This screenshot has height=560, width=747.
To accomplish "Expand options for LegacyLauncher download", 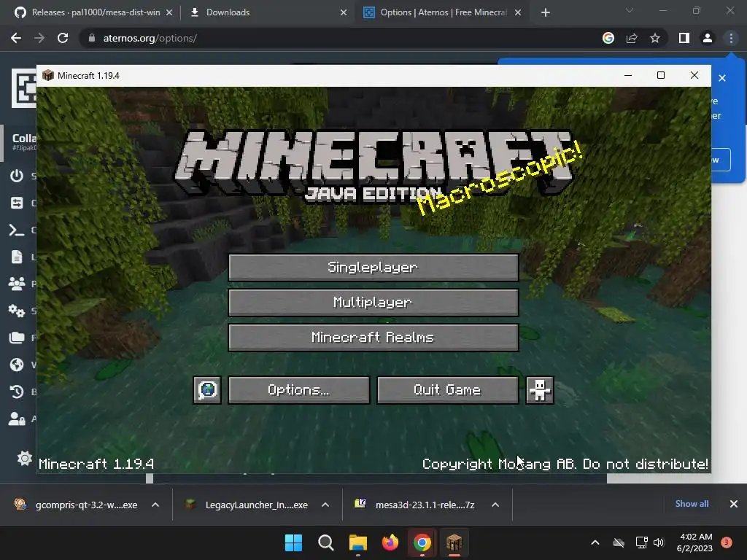I will point(325,505).
